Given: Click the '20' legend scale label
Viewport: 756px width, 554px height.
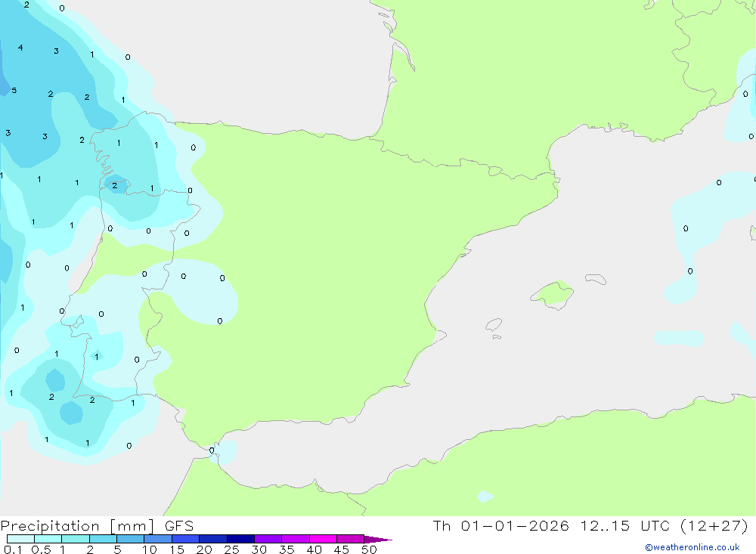Looking at the screenshot, I should tap(204, 549).
